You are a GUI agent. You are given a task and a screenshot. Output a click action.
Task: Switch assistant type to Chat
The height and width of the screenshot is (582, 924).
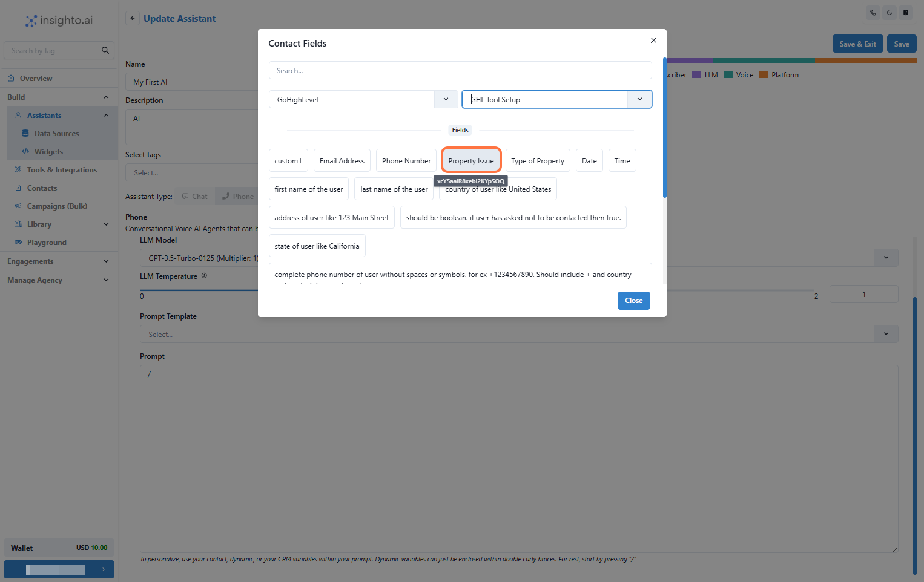194,197
